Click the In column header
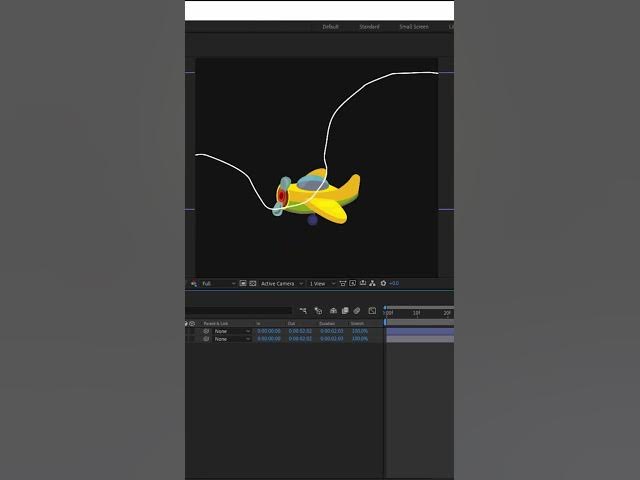This screenshot has height=480, width=640. 258,323
